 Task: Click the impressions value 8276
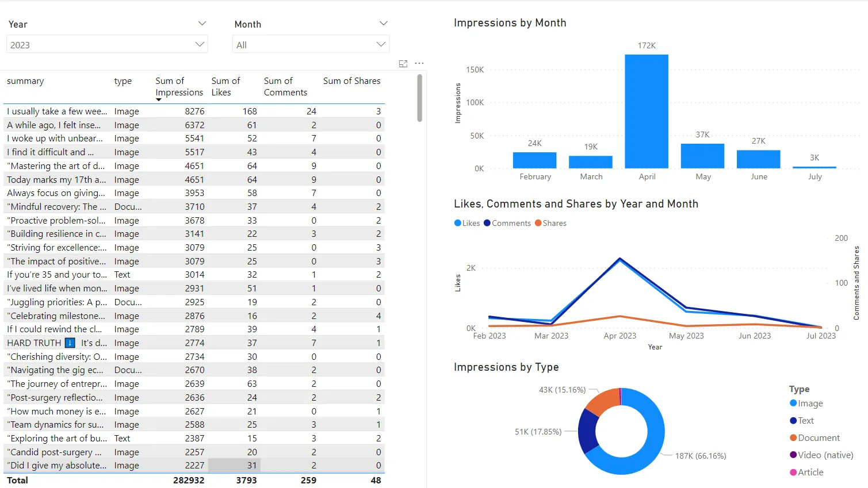click(x=194, y=111)
